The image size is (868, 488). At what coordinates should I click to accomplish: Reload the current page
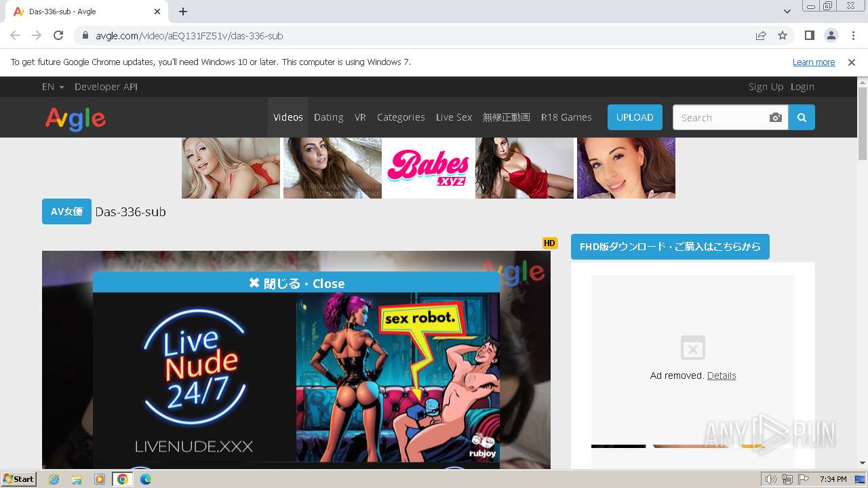[x=58, y=35]
